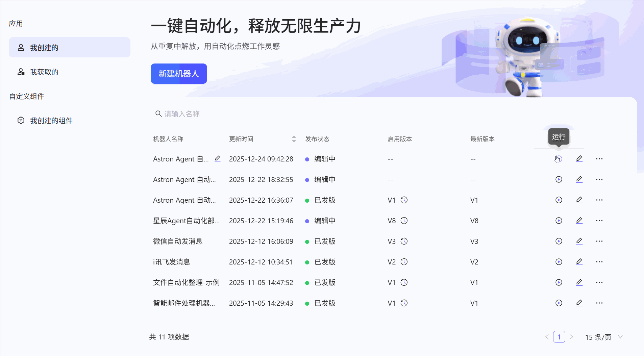Run the 文件自动化整理-示例 robot

coord(559,282)
